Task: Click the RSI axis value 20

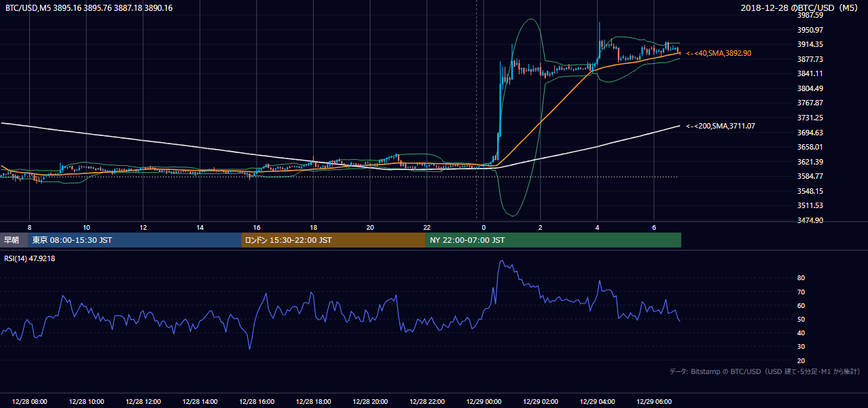Action: click(x=801, y=360)
